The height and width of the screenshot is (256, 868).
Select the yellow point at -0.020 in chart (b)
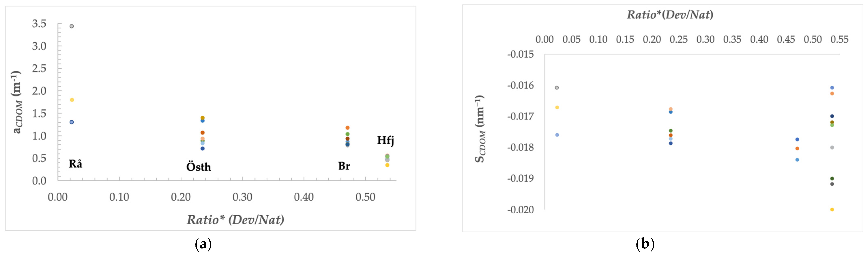click(x=832, y=210)
